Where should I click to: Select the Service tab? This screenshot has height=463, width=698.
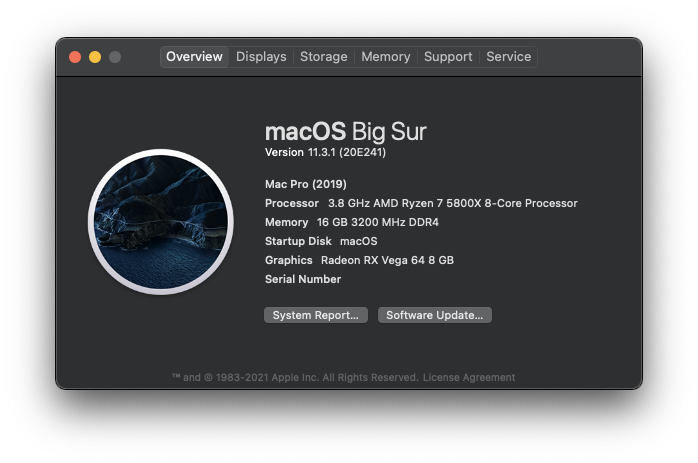click(508, 57)
